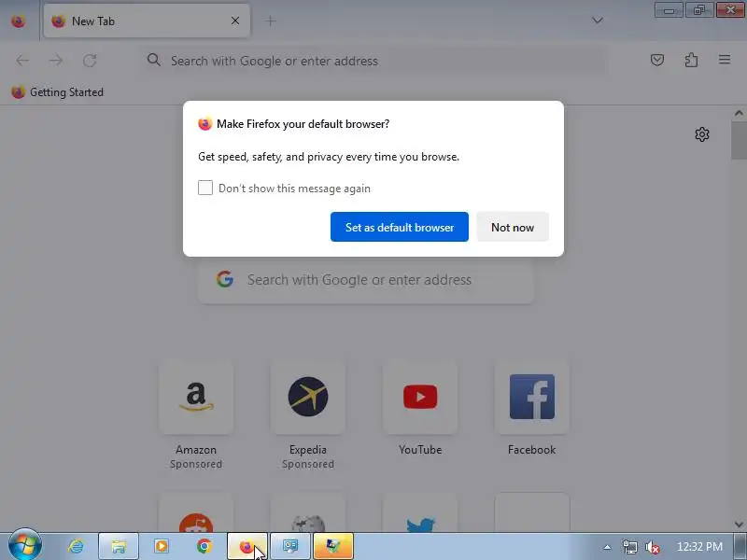Check "Don't show this message again"
The width and height of the screenshot is (747, 560).
[205, 188]
